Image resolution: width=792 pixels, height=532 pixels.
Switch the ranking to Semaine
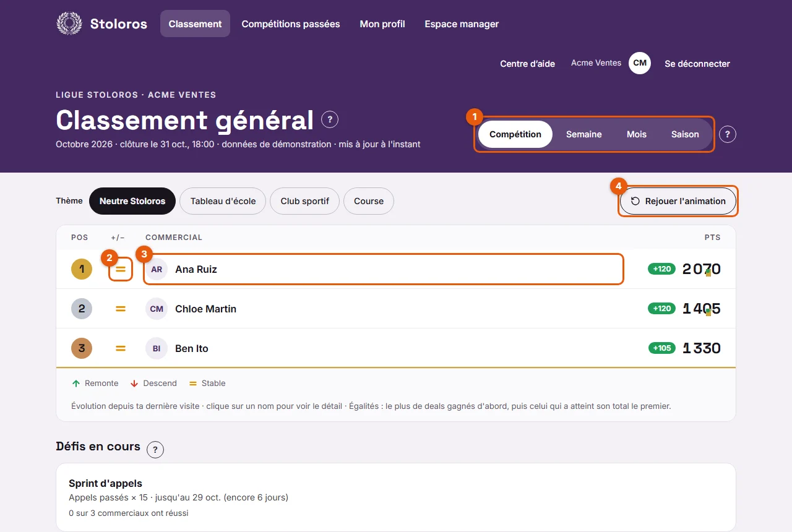(x=584, y=134)
